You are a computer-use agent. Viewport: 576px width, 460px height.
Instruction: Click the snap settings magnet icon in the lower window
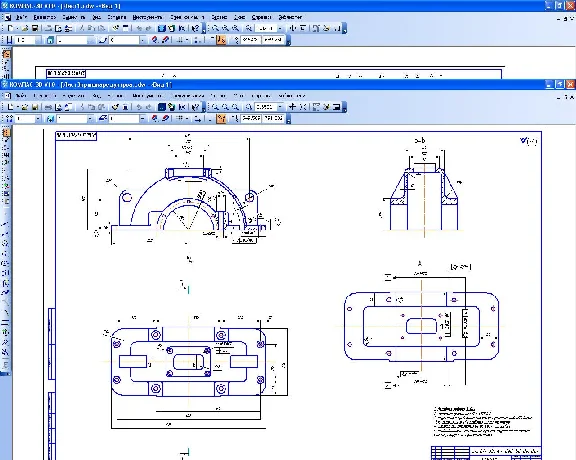[154, 118]
